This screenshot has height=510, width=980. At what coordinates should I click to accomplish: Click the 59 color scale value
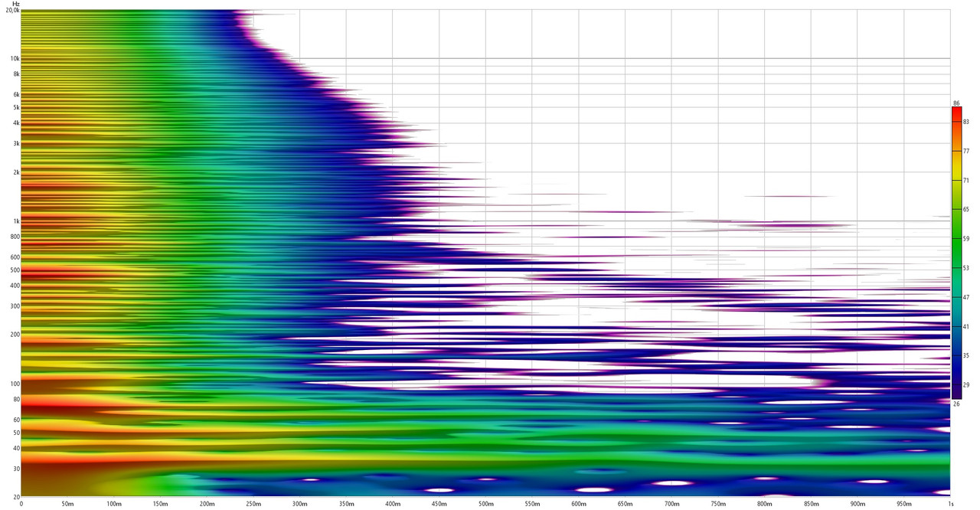966,239
